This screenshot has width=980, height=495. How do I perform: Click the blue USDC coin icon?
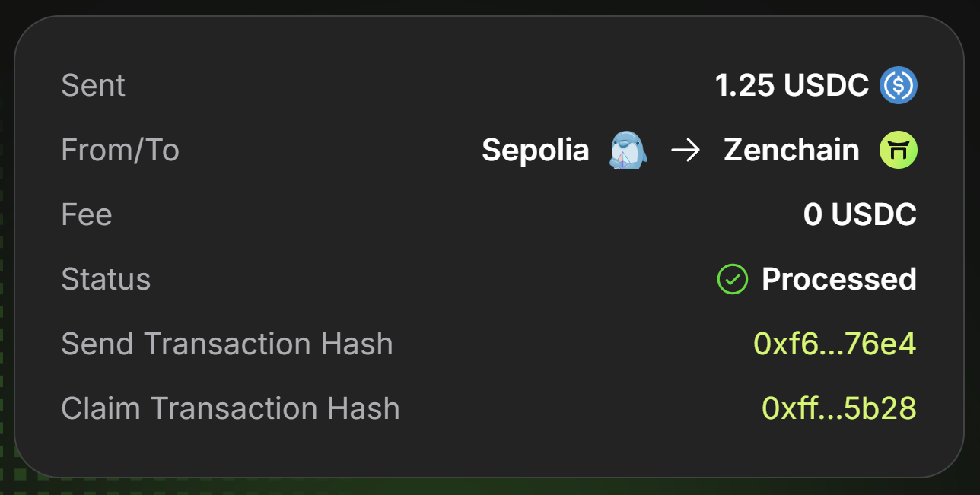[x=899, y=85]
